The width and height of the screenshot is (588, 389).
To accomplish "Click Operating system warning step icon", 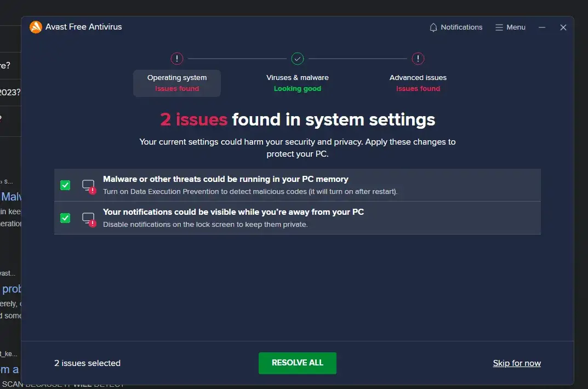I will pyautogui.click(x=177, y=59).
